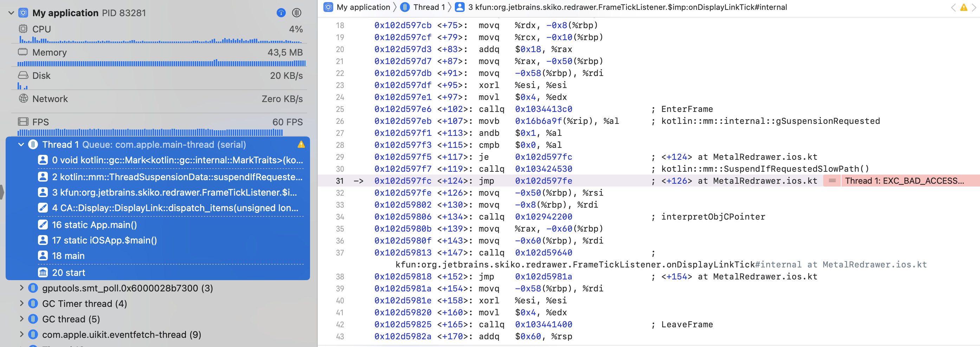The image size is (980, 347).
Task: Click the blue info badge beside PID 83281
Action: pos(281,13)
